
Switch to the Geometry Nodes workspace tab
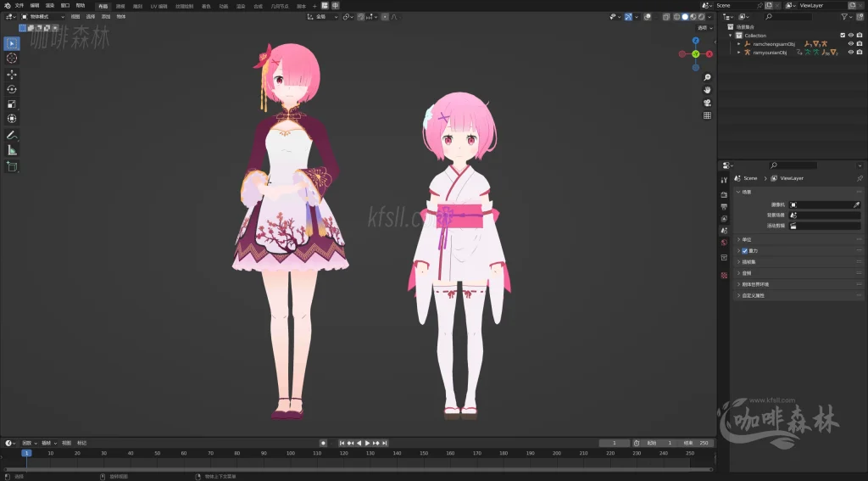pos(280,6)
